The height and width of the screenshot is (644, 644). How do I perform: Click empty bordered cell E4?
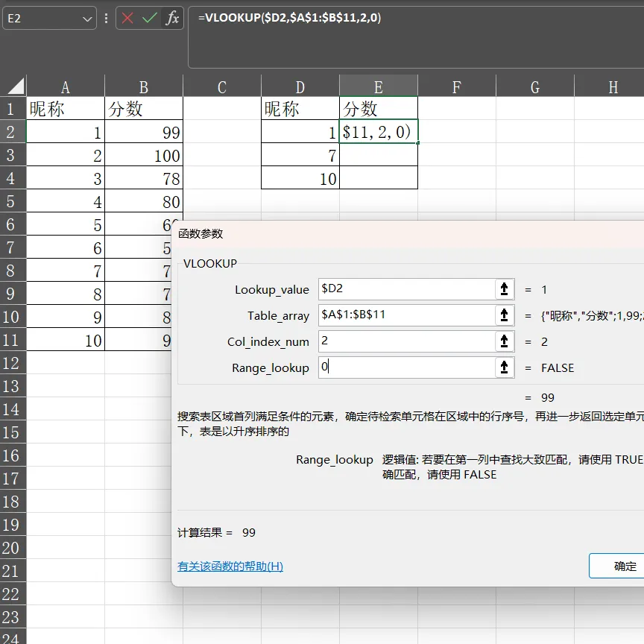point(379,178)
